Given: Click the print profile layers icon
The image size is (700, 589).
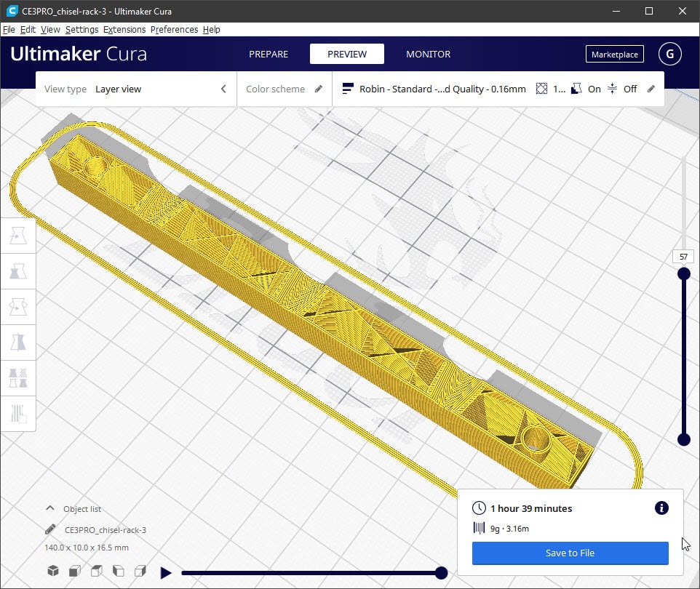Looking at the screenshot, I should (x=348, y=89).
